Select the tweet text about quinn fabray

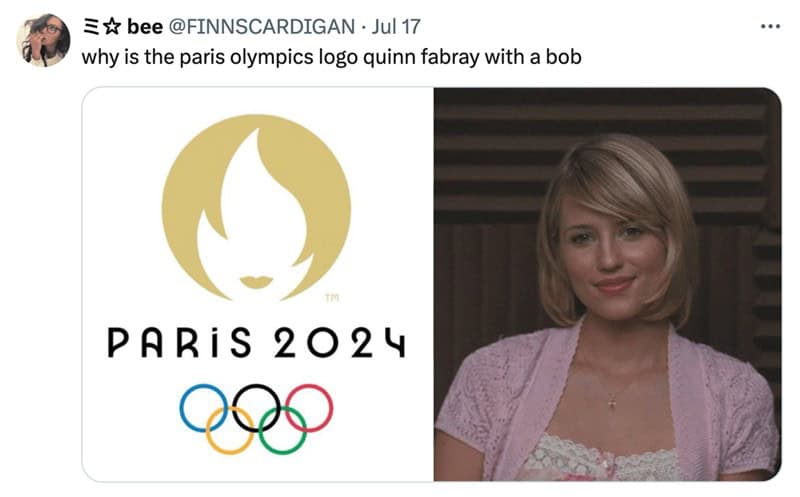[x=332, y=57]
